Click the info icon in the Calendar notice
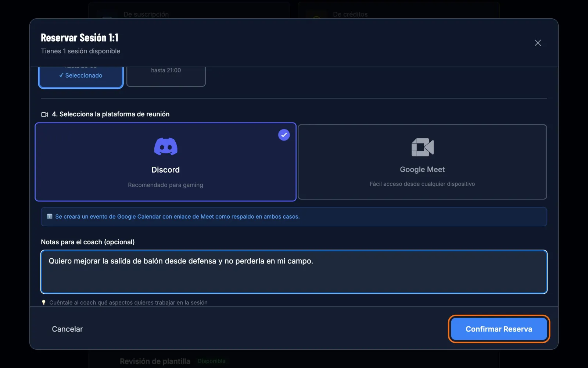The width and height of the screenshot is (588, 368). click(x=50, y=216)
